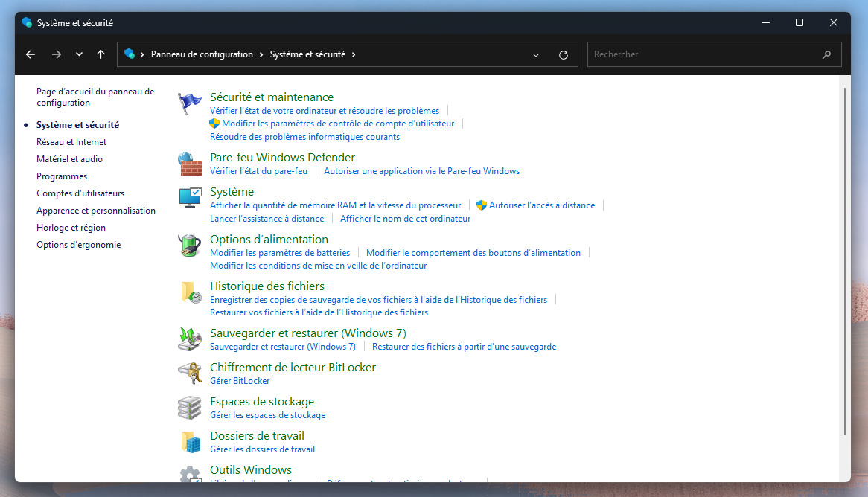Expand the address bar history dropdown
The width and height of the screenshot is (868, 497).
coord(536,54)
